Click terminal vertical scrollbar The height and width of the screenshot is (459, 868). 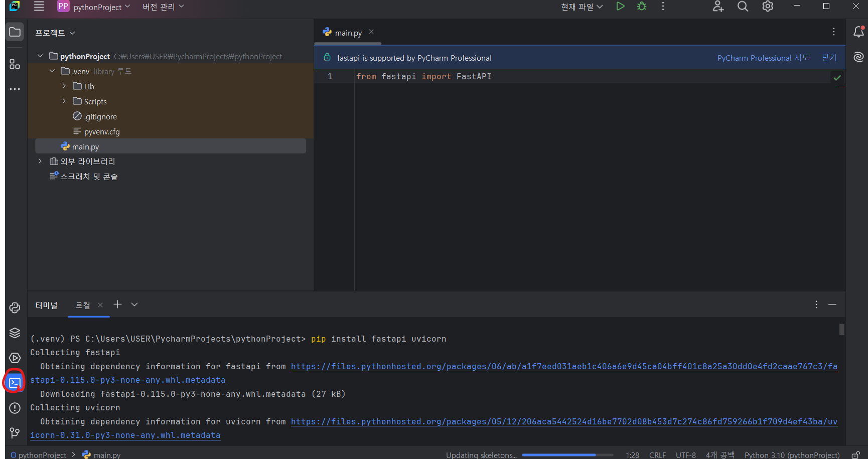point(841,330)
